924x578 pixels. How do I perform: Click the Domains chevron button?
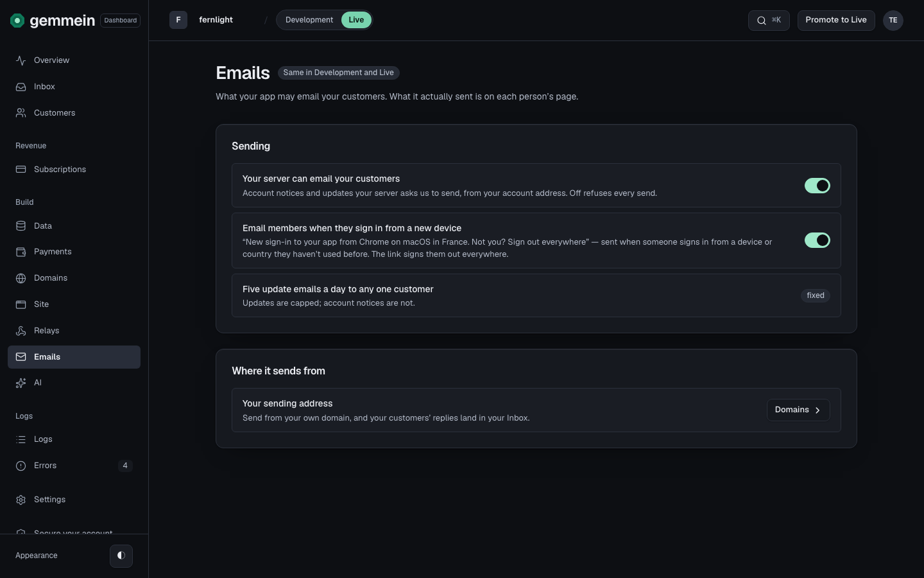[798, 410]
